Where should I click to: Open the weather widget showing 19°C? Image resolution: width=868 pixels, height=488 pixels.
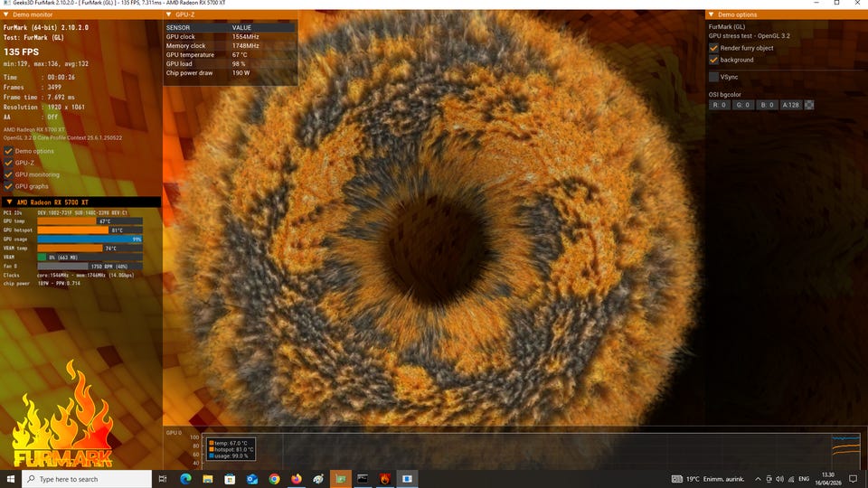click(708, 479)
